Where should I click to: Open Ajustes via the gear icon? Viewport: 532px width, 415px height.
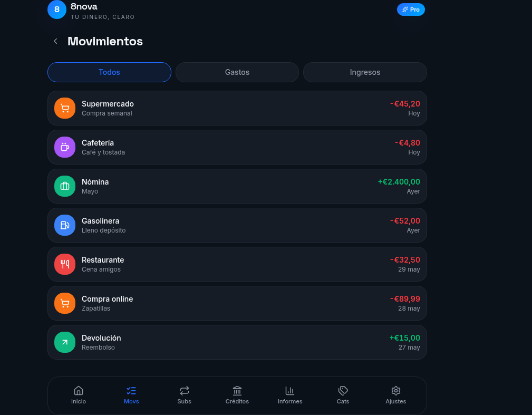395,391
